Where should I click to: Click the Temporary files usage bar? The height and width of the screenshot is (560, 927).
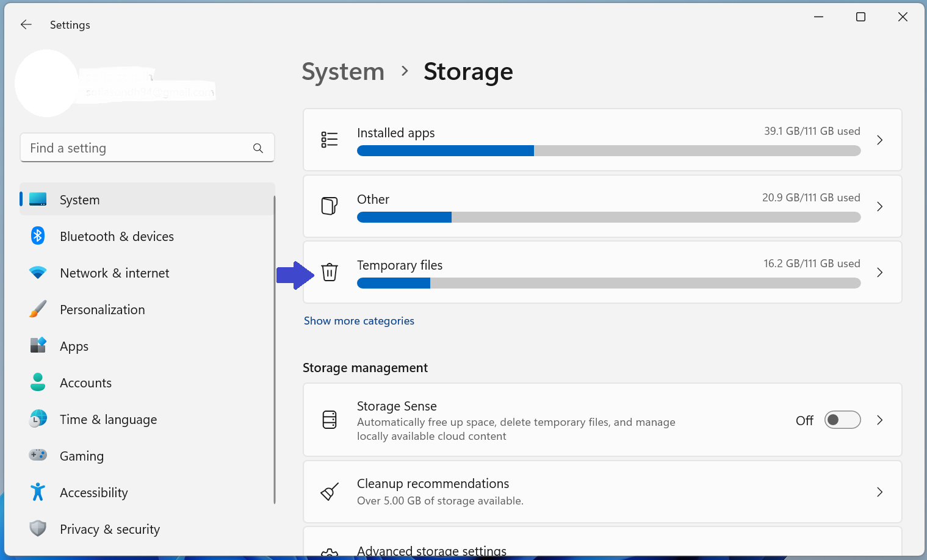click(608, 283)
